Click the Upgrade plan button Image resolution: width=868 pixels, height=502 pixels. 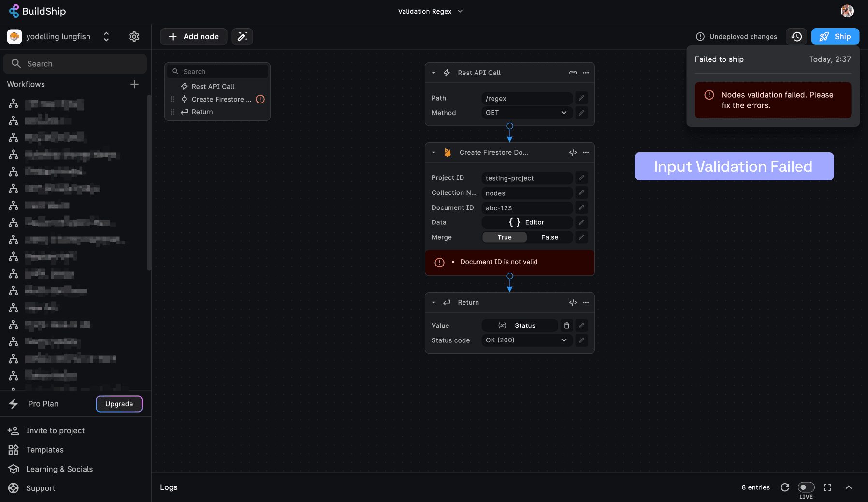[119, 404]
